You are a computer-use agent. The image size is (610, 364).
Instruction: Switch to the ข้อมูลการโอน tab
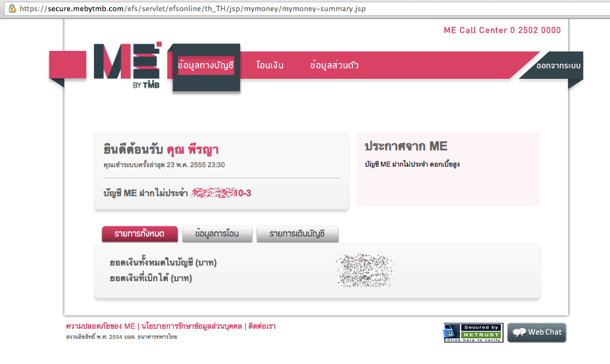click(217, 234)
